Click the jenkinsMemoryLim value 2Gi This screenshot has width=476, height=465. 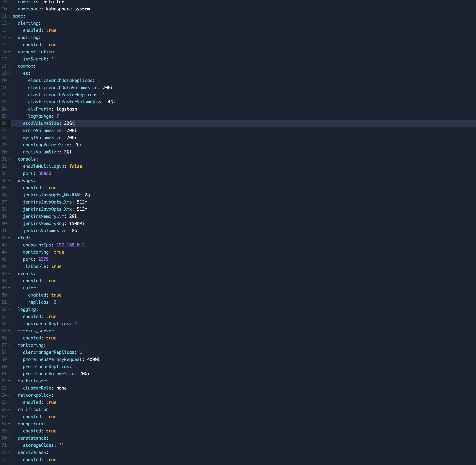[x=73, y=216]
